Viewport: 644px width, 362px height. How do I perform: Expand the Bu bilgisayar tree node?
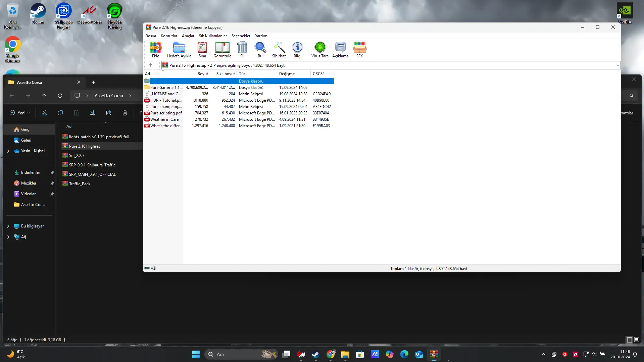coord(8,226)
